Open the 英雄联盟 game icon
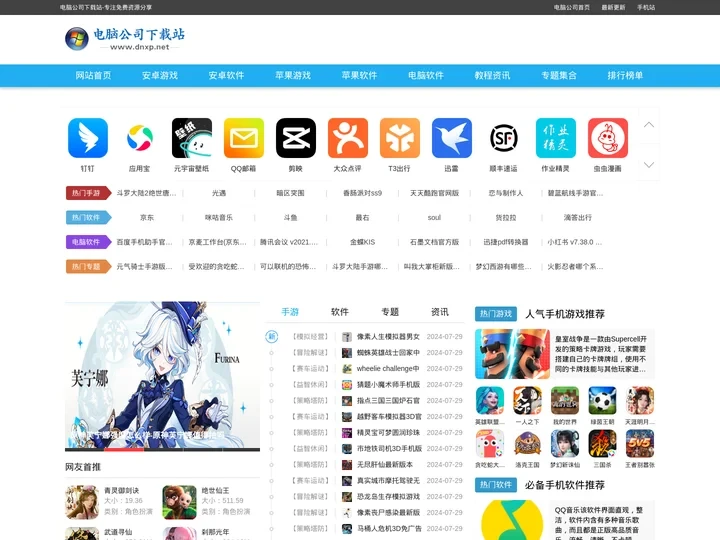The image size is (720, 540). [489, 400]
